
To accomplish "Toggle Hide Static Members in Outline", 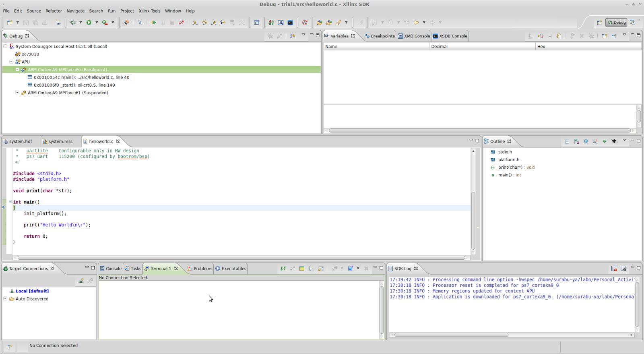I will (595, 141).
